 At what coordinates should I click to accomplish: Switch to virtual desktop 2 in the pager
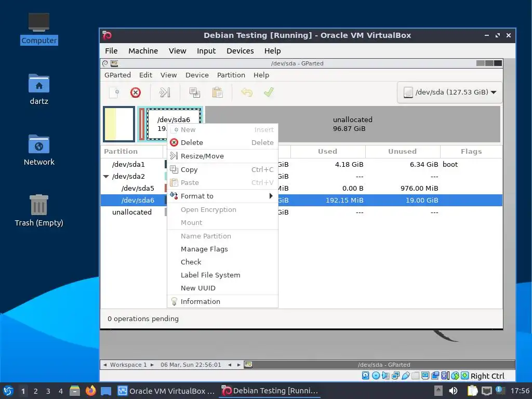tap(36, 391)
